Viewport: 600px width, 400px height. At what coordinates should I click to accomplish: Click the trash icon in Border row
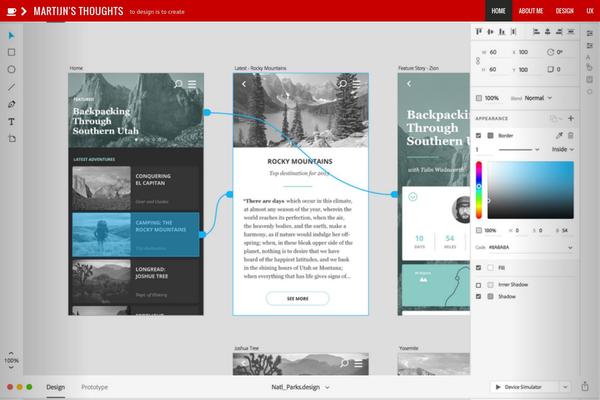571,135
